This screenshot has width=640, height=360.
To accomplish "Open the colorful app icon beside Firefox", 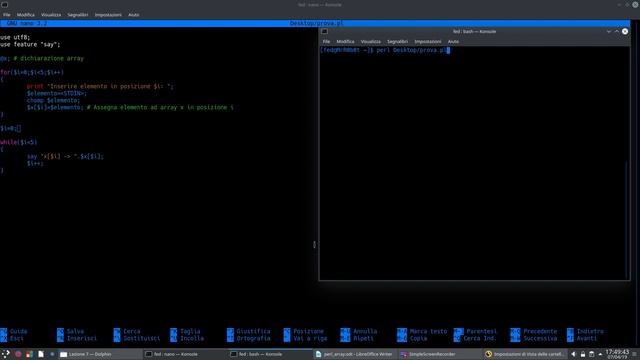I will [29, 354].
